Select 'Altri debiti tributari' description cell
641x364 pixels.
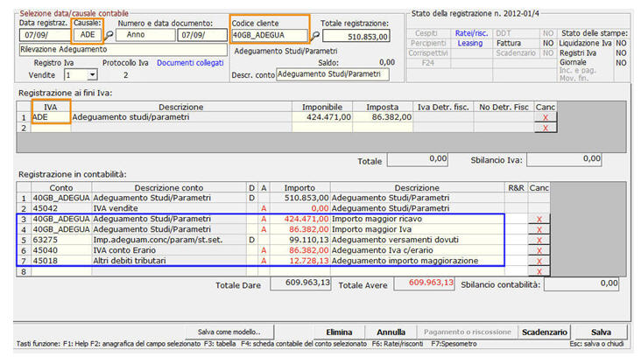pyautogui.click(x=169, y=261)
